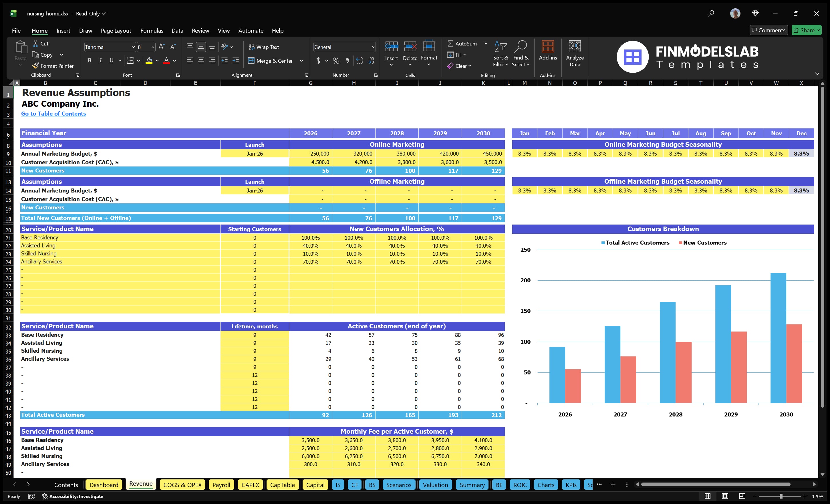Screen dimensions: 830x504
Task: Launch Analyze Data
Action: tap(575, 54)
